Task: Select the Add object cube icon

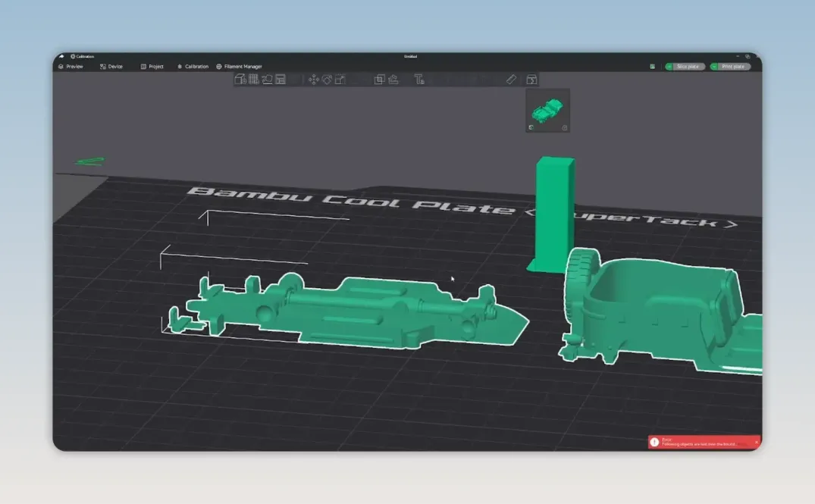Action: [x=240, y=79]
